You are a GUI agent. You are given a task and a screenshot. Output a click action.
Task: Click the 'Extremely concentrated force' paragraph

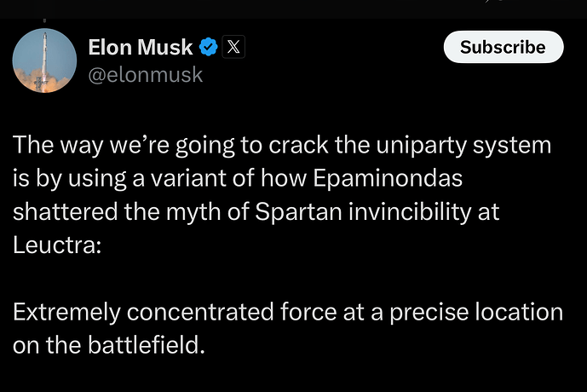point(288,328)
